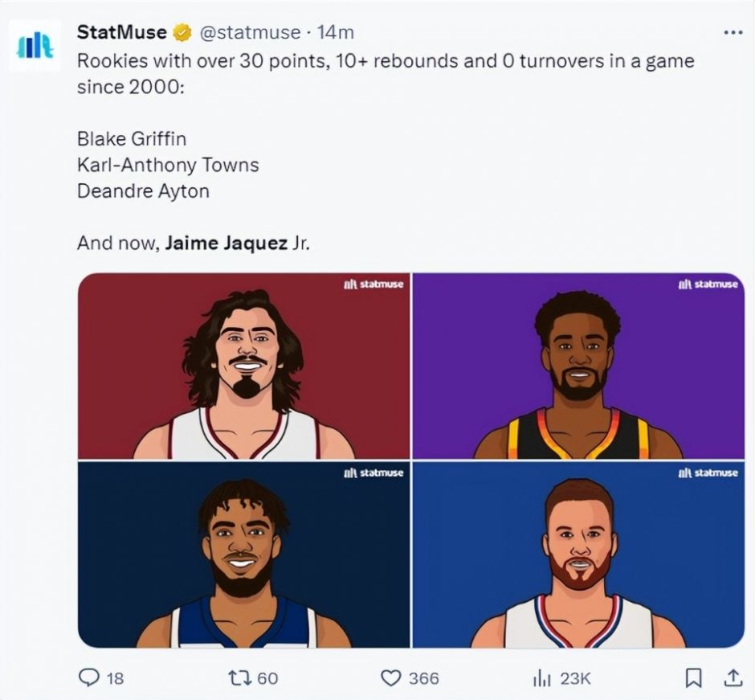Open the player image on blue background
This screenshot has width=755, height=700.
click(578, 555)
